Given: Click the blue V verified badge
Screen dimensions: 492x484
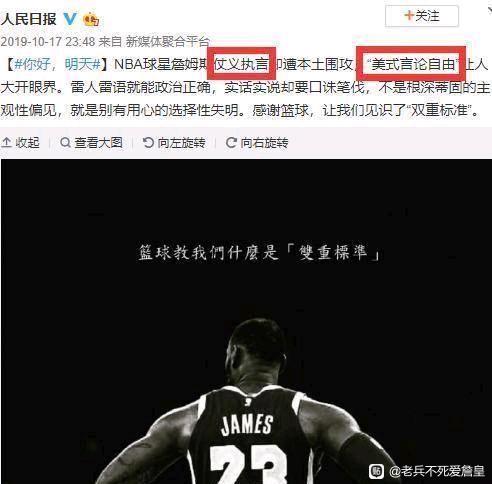Looking at the screenshot, I should click(x=70, y=19).
